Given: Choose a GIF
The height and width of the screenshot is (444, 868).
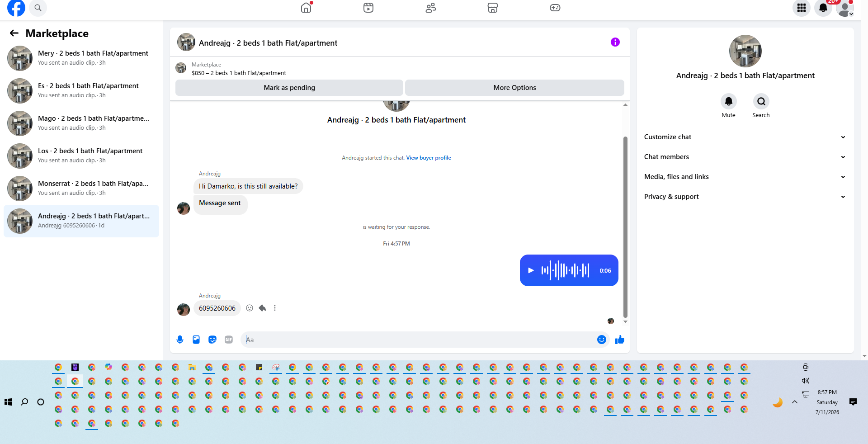Looking at the screenshot, I should pos(229,340).
